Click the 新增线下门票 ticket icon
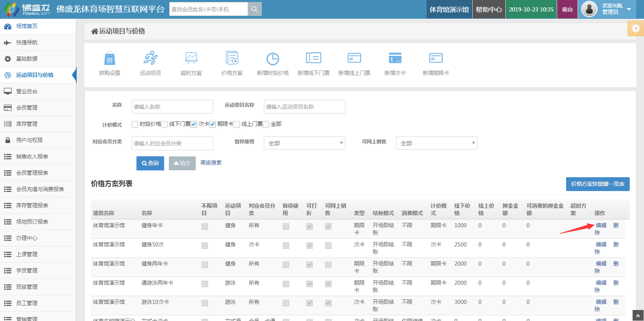Image resolution: width=644 pixels, height=321 pixels. tap(314, 58)
